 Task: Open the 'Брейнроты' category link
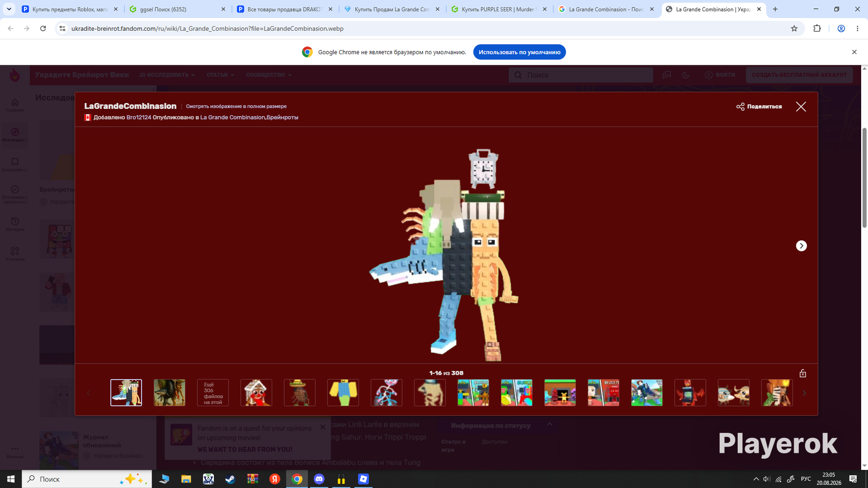[282, 118]
